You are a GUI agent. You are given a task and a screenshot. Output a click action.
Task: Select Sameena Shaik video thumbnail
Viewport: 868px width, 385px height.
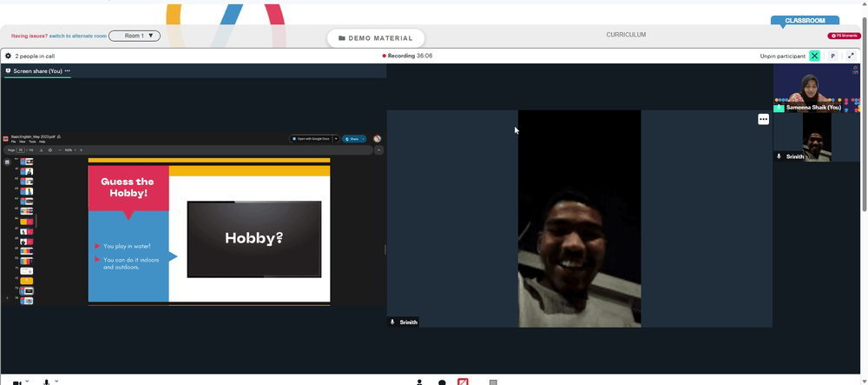click(x=817, y=88)
